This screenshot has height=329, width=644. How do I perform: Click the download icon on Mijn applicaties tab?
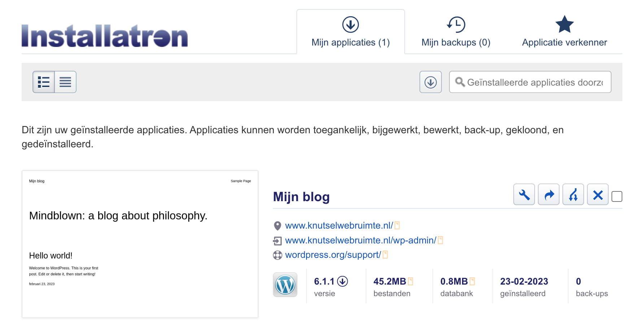351,25
